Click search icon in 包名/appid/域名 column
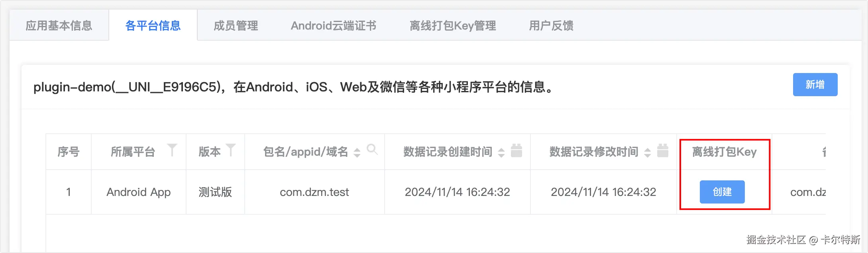The width and height of the screenshot is (868, 253). [372, 150]
